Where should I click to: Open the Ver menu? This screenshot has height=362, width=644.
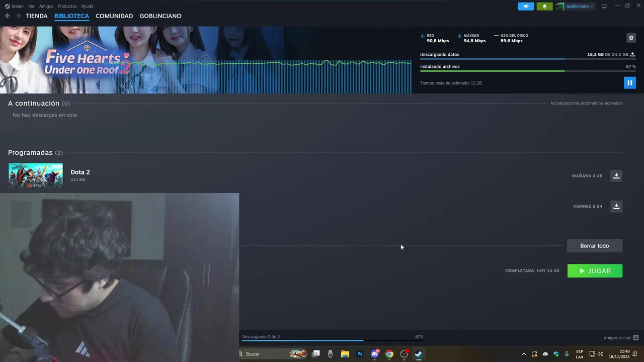pyautogui.click(x=31, y=6)
